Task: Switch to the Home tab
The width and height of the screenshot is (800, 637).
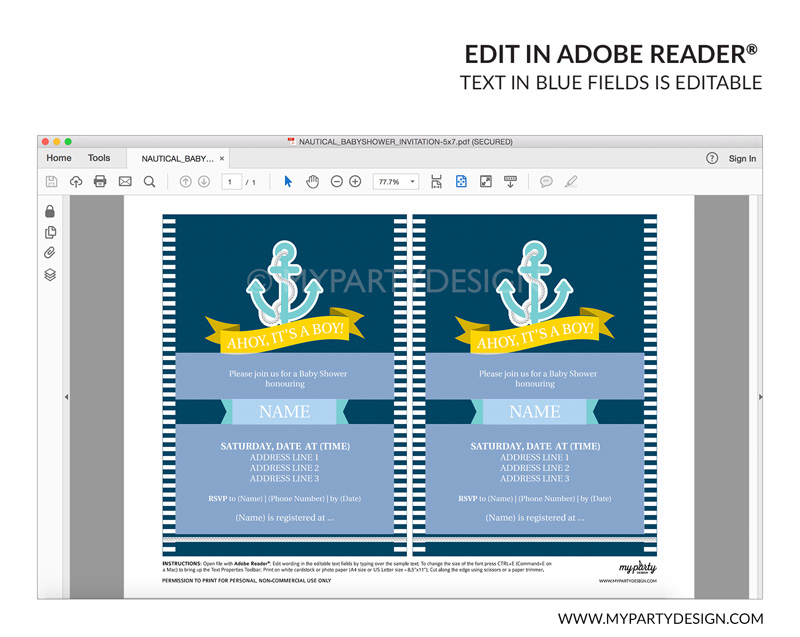Action: [59, 158]
